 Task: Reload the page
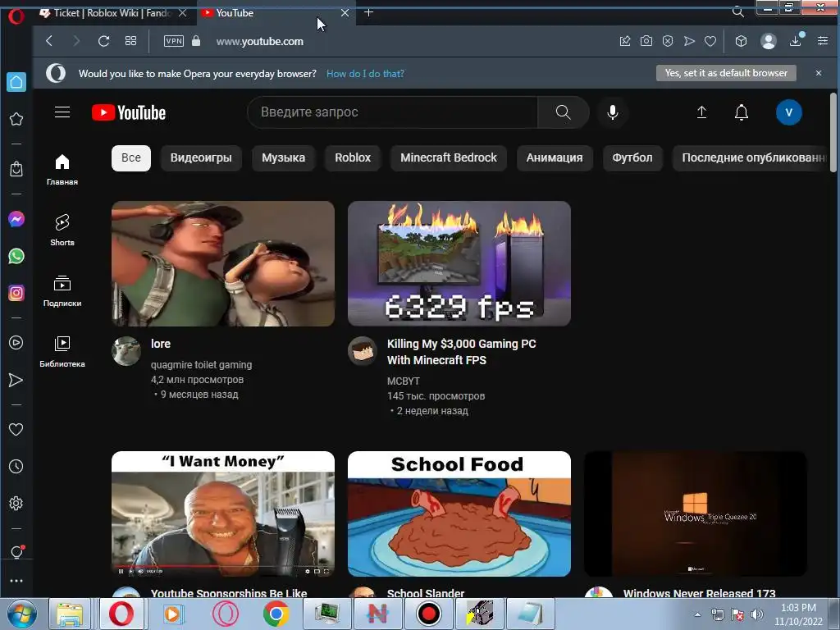click(103, 41)
